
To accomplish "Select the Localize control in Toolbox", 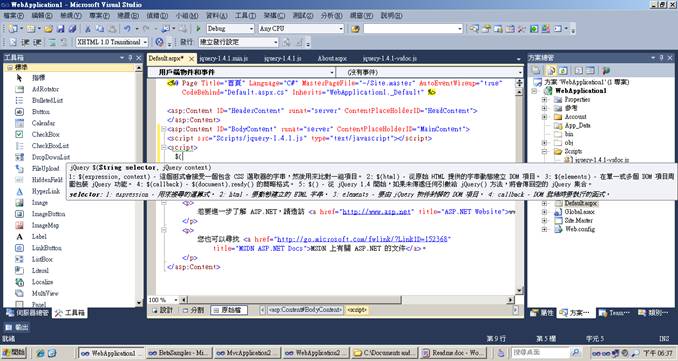I will (x=42, y=282).
